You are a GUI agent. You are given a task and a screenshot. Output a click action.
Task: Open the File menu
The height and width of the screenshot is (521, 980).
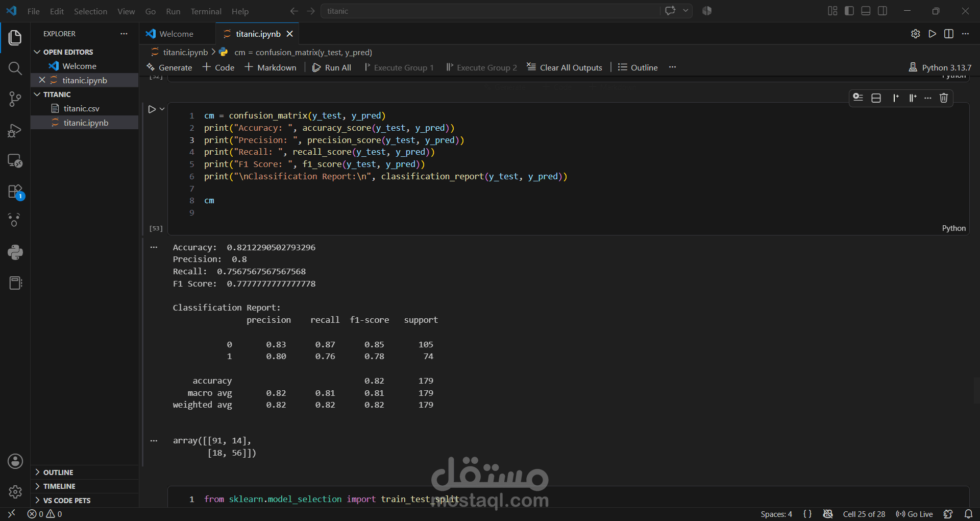click(33, 11)
